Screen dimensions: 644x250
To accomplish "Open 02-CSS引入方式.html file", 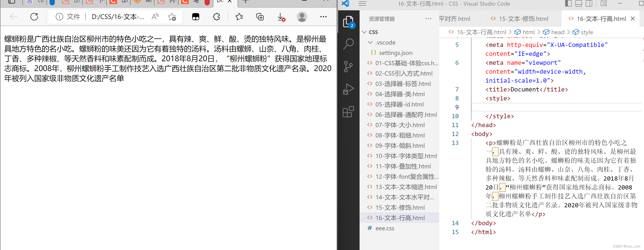I will pos(399,73).
